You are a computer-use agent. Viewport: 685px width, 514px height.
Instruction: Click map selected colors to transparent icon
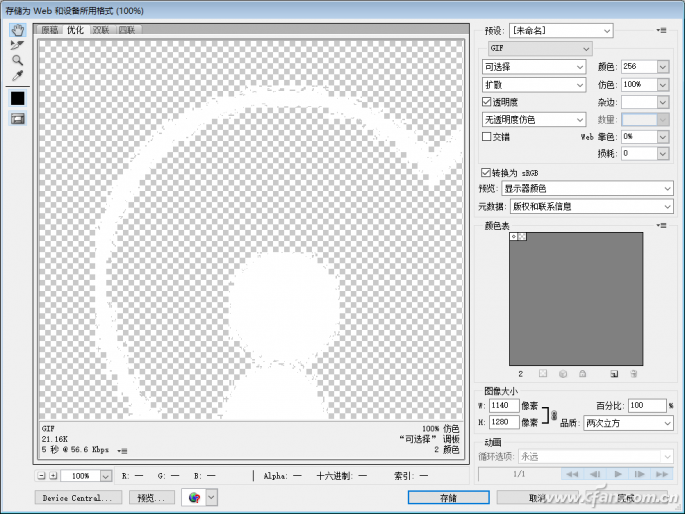pos(543,373)
